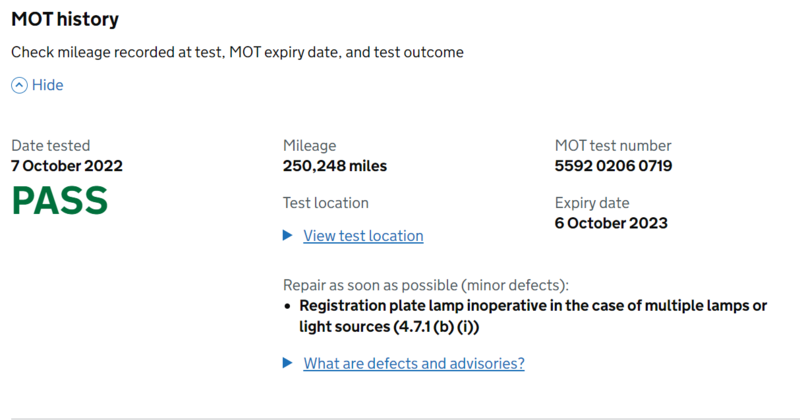
Task: Click test number 5592 0206 0719
Action: (x=613, y=166)
